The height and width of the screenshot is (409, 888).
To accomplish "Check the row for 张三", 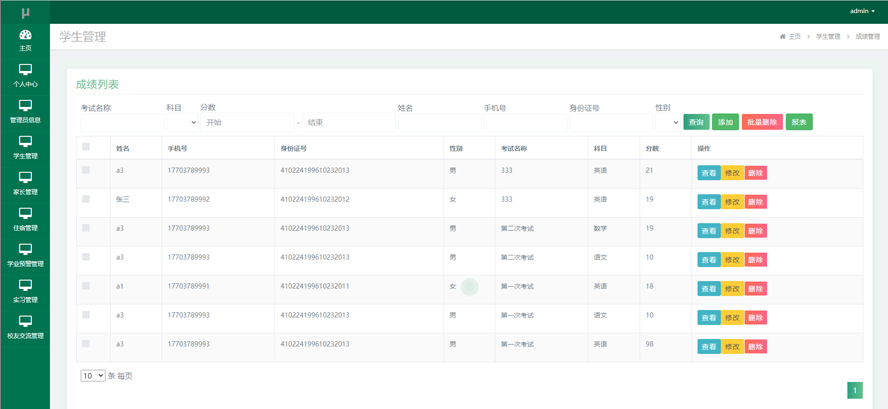I will 86,199.
